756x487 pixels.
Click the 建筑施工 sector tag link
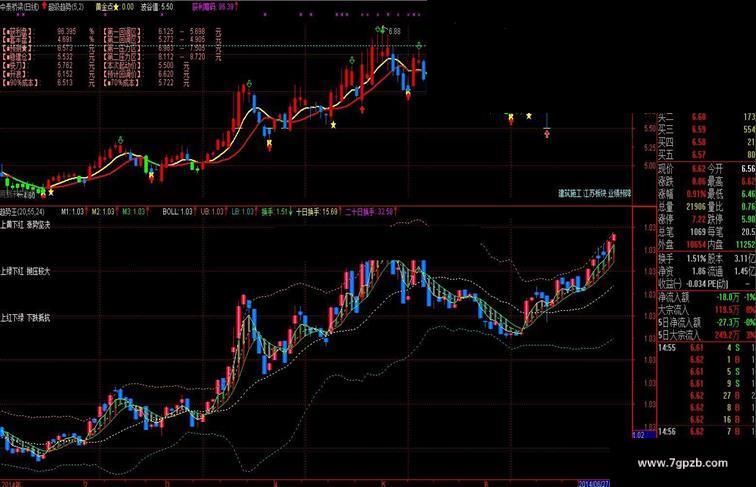point(570,193)
